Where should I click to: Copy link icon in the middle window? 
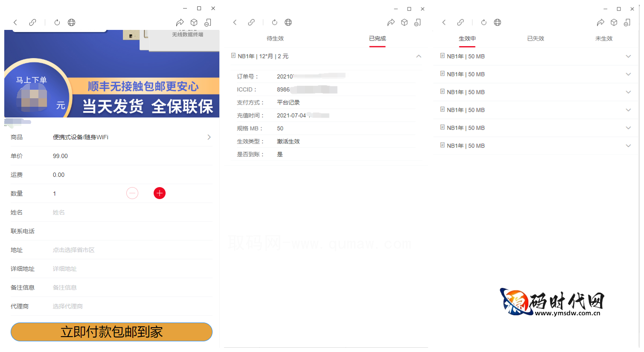(x=251, y=22)
